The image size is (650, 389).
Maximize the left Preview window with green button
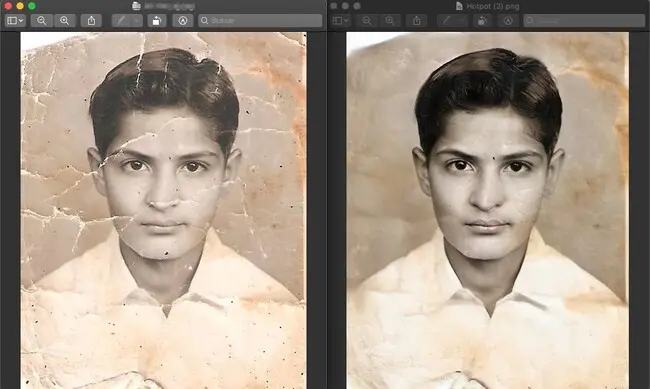[32, 6]
